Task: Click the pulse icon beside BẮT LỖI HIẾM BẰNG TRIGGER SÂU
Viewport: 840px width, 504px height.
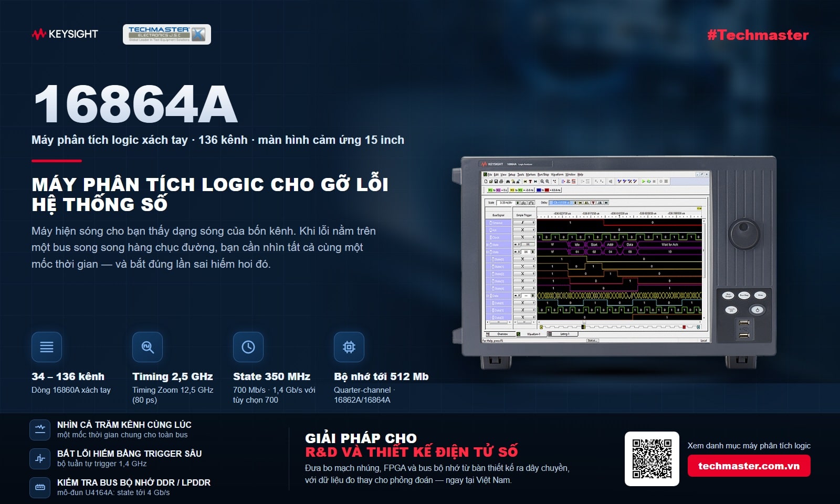Action: tap(40, 458)
